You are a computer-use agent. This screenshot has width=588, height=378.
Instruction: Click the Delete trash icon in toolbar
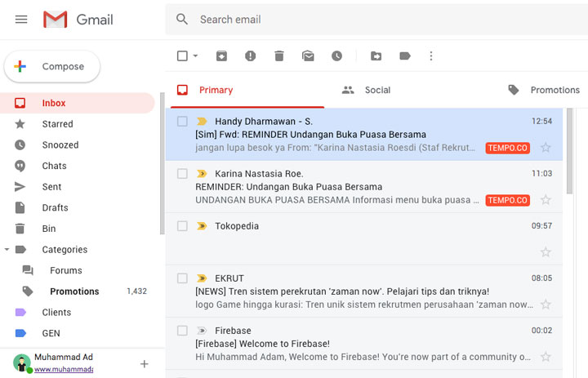pyautogui.click(x=279, y=56)
